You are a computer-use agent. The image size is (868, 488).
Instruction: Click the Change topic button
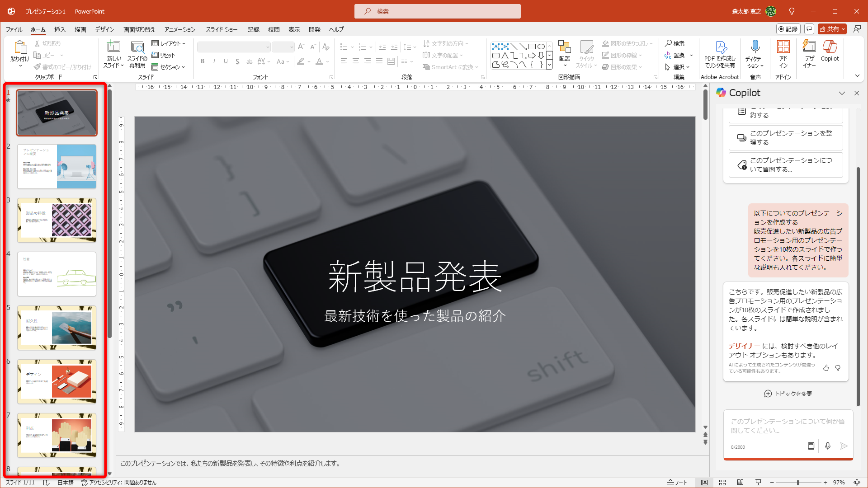point(788,394)
